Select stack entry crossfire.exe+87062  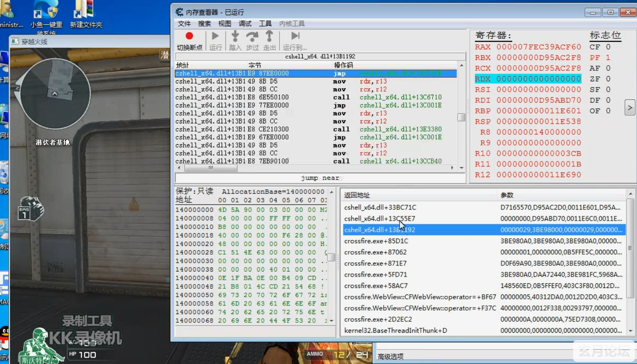point(484,252)
